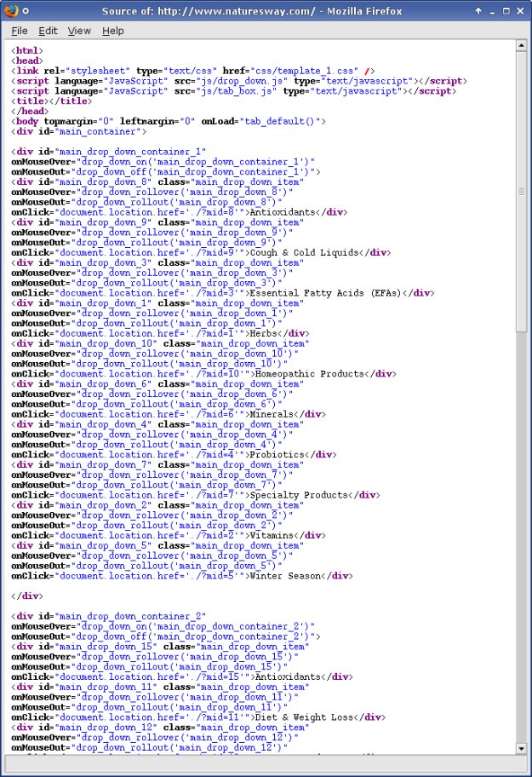Click the text 'Herbs' in the source
The image size is (532, 777).
coord(263,333)
